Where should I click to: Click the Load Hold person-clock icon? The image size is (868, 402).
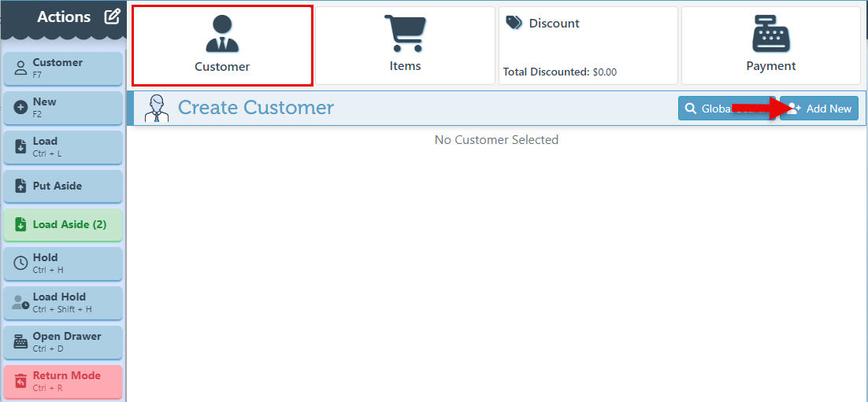[x=21, y=302]
